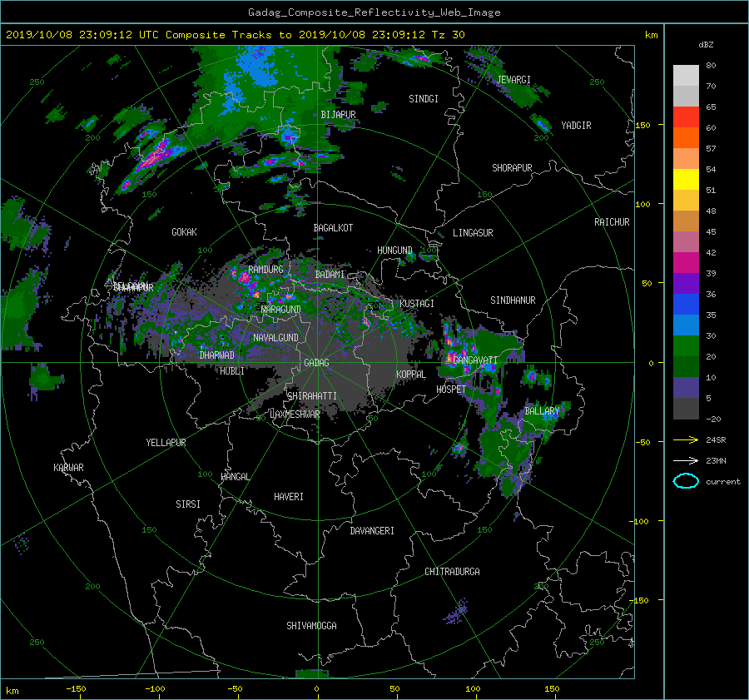Click the BADAMI city label
749x700 pixels.
tap(330, 275)
